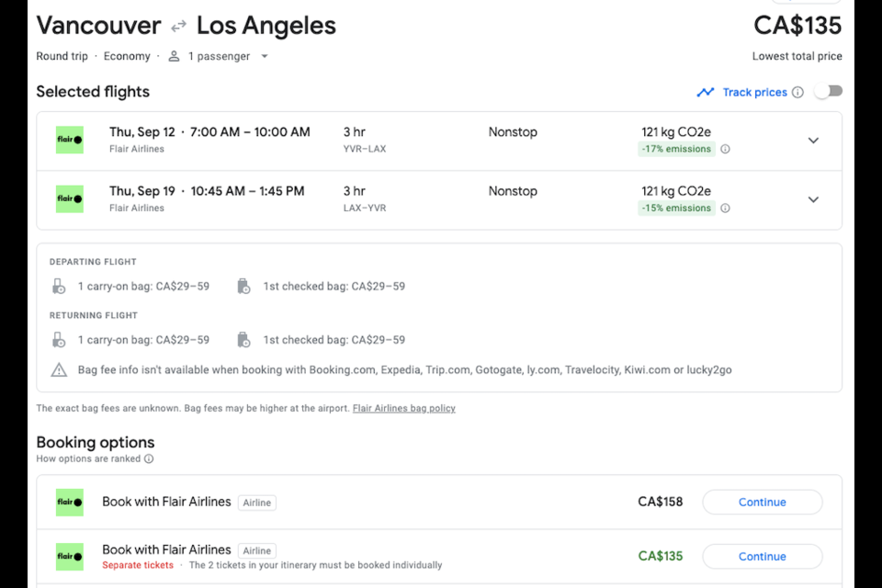Click returning flight carry-on bag icon
The image size is (882, 588).
59,340
